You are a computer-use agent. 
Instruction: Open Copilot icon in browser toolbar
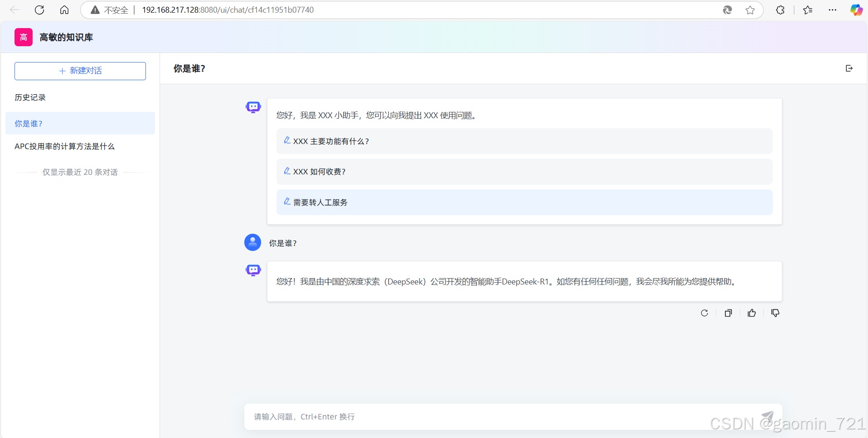point(856,10)
